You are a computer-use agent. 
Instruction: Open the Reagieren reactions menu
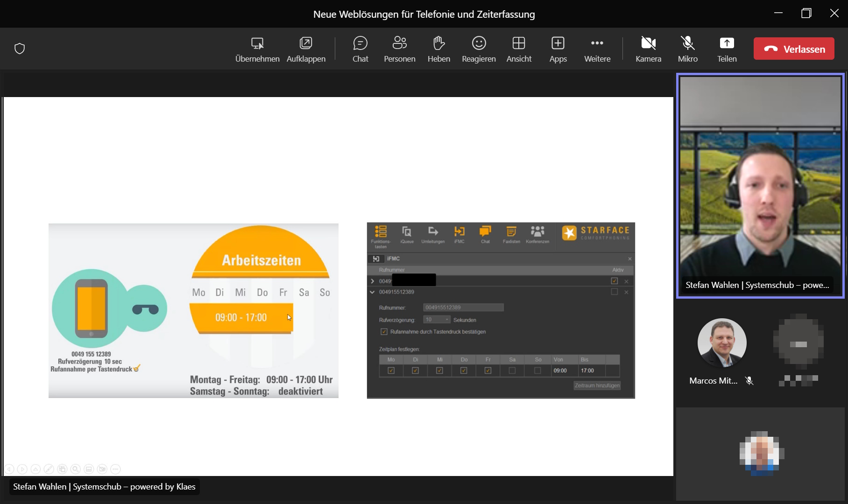click(x=478, y=49)
